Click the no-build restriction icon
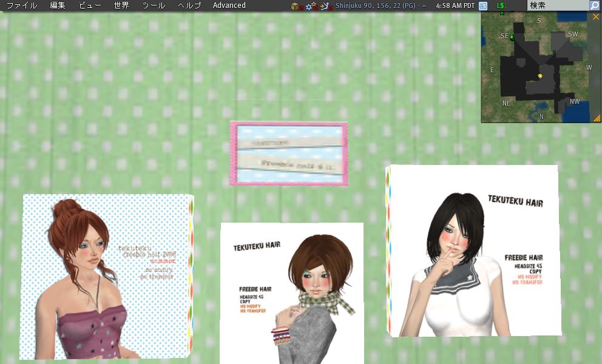The image size is (602, 364). pyautogui.click(x=296, y=6)
